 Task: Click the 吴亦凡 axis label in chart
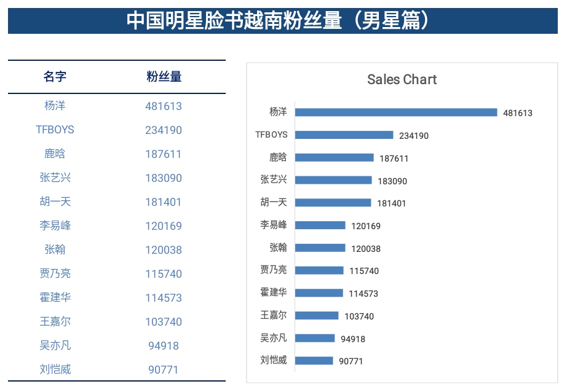tap(273, 338)
